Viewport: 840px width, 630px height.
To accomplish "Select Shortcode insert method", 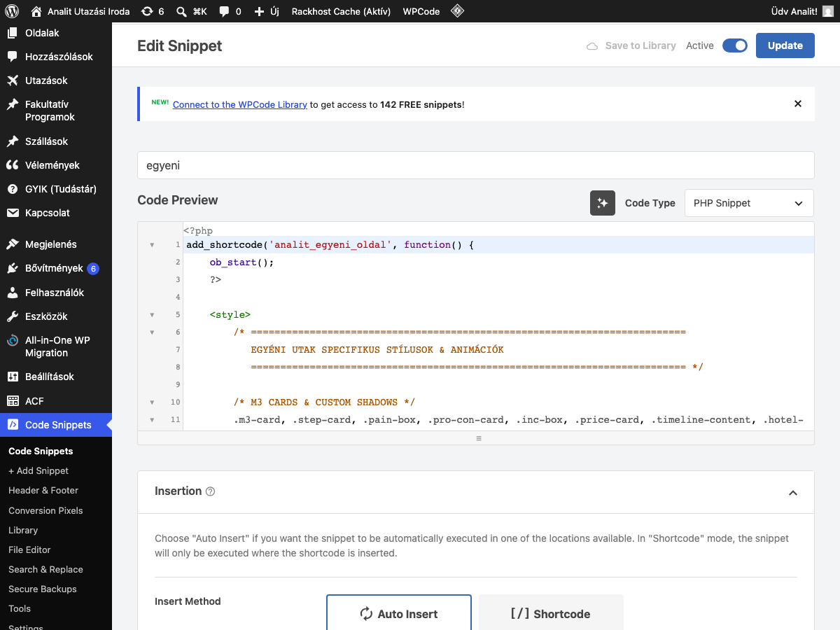I will [x=551, y=614].
